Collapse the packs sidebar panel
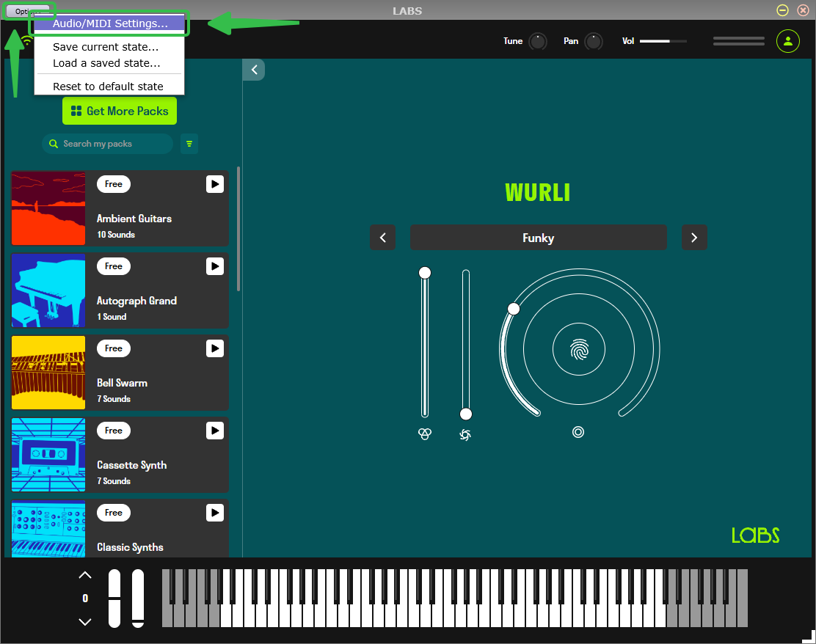Viewport: 816px width, 644px height. click(254, 70)
